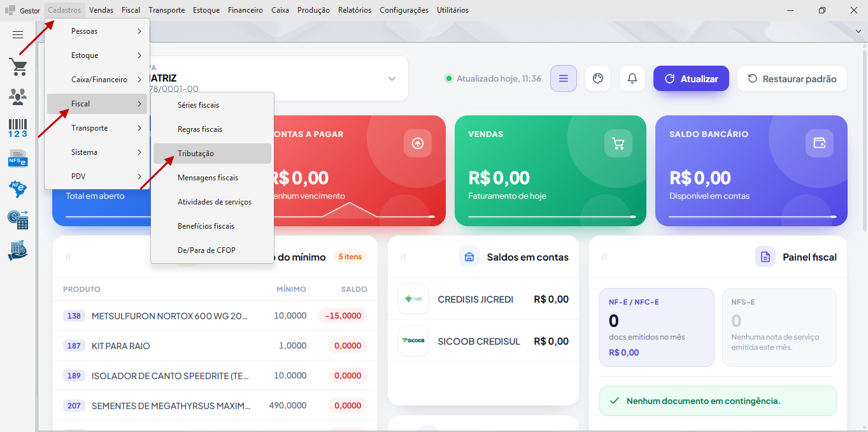The width and height of the screenshot is (868, 432).
Task: Select Séries fiscais
Action: click(x=212, y=105)
